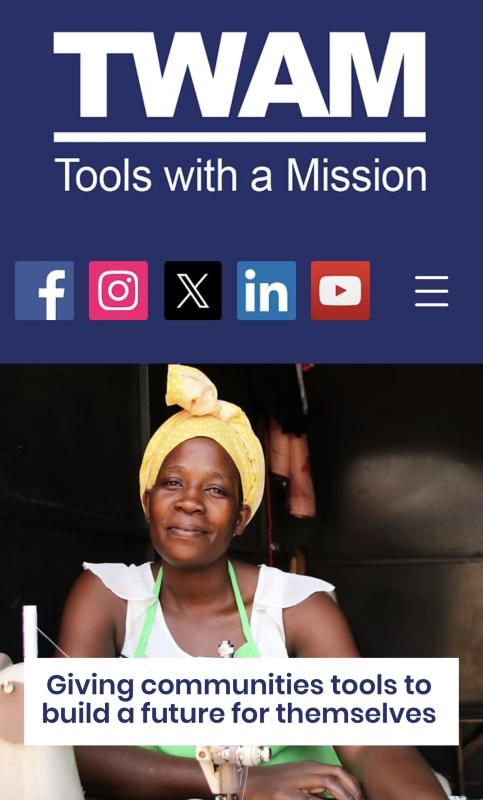Open the TWAM Facebook page icon

(x=44, y=290)
